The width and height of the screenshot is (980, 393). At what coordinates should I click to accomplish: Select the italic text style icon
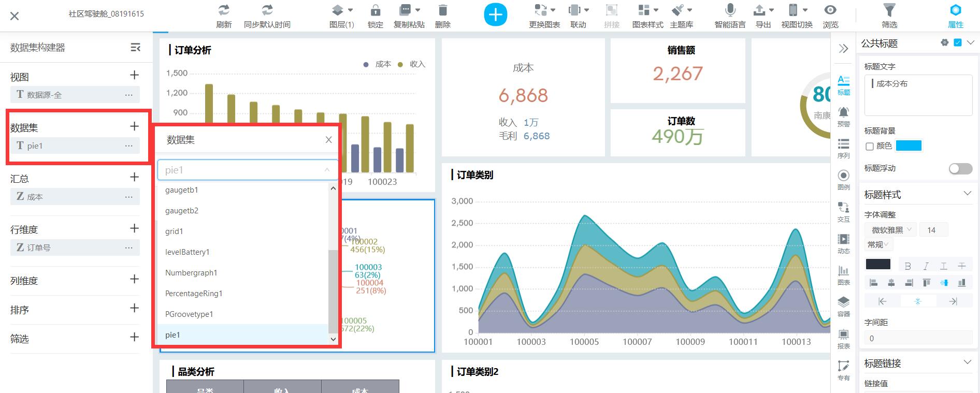(926, 266)
